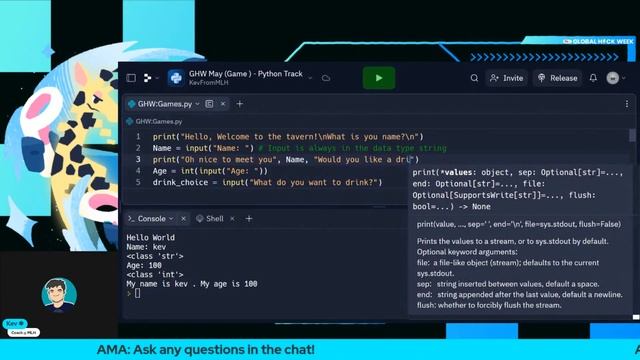Open the search magnifier icon

click(474, 78)
